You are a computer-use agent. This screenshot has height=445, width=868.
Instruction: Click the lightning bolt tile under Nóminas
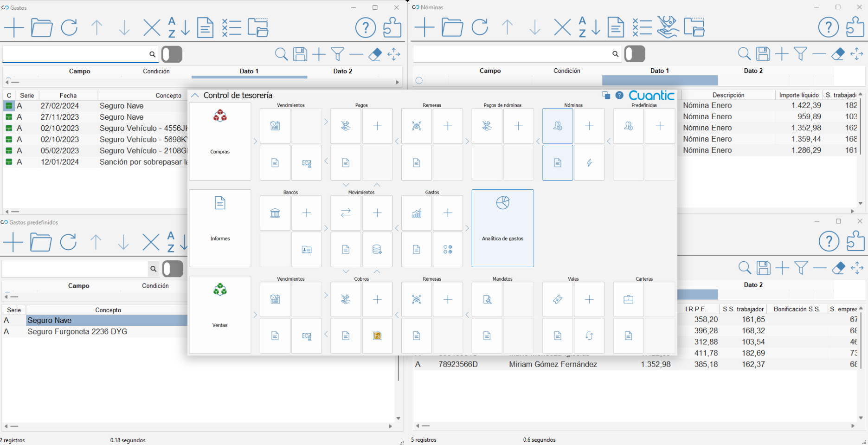point(589,163)
